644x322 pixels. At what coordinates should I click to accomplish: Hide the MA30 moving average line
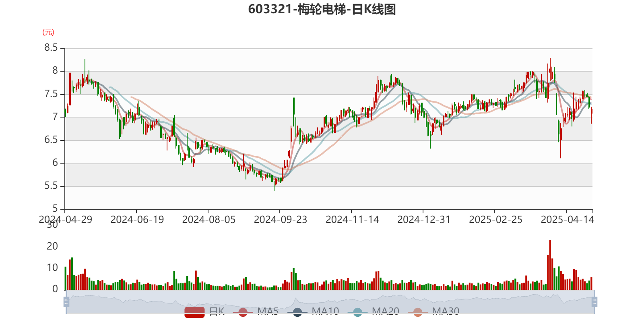click(x=433, y=312)
